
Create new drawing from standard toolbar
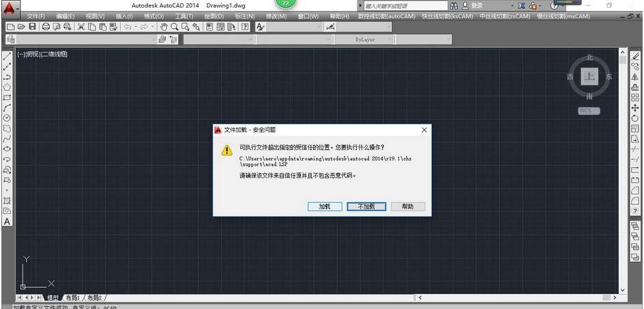pos(11,27)
